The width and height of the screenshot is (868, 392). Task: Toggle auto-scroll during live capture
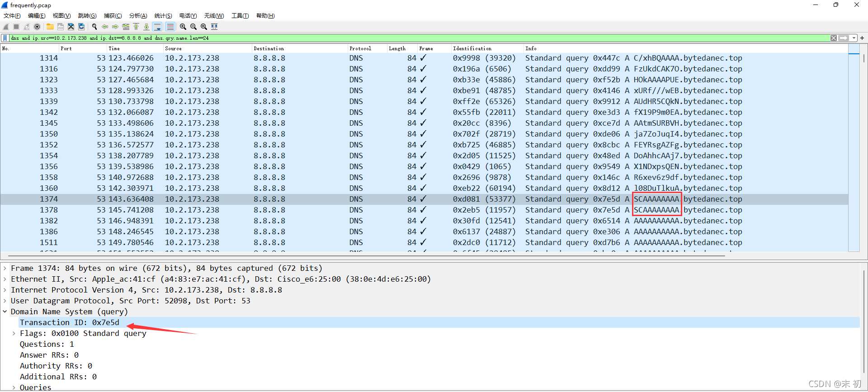click(x=157, y=27)
